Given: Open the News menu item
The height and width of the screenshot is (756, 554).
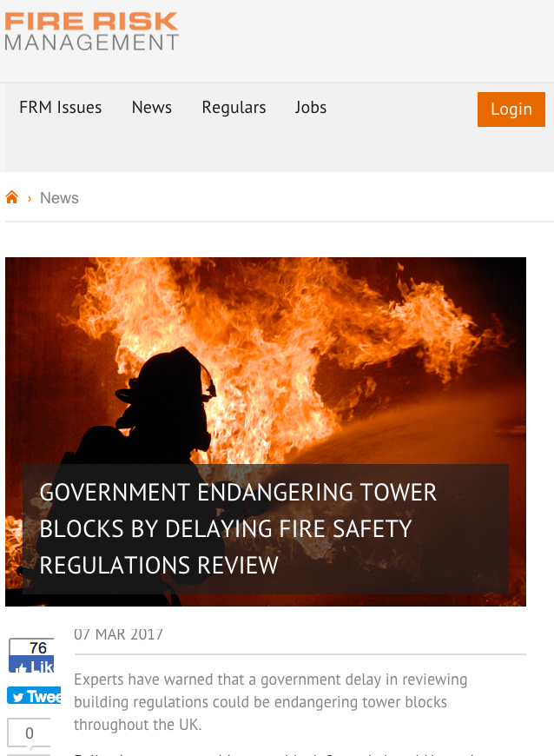Looking at the screenshot, I should pyautogui.click(x=152, y=107).
